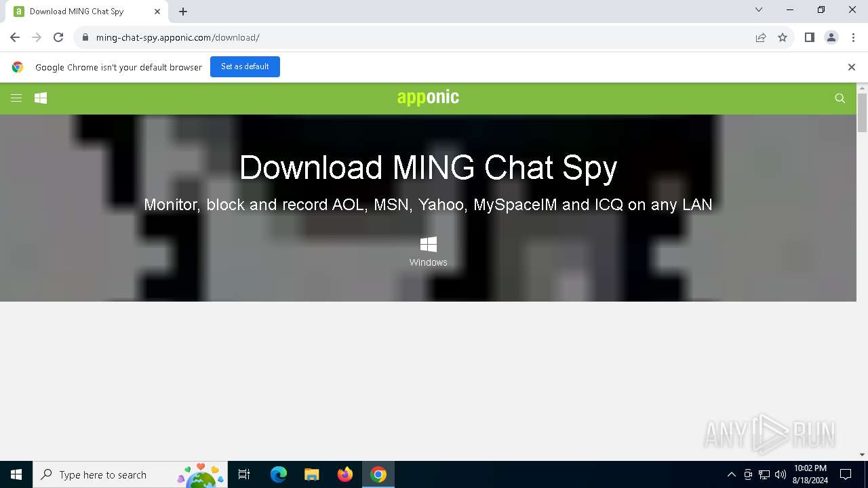Open Task View on the taskbar
The height and width of the screenshot is (488, 868).
point(244,474)
